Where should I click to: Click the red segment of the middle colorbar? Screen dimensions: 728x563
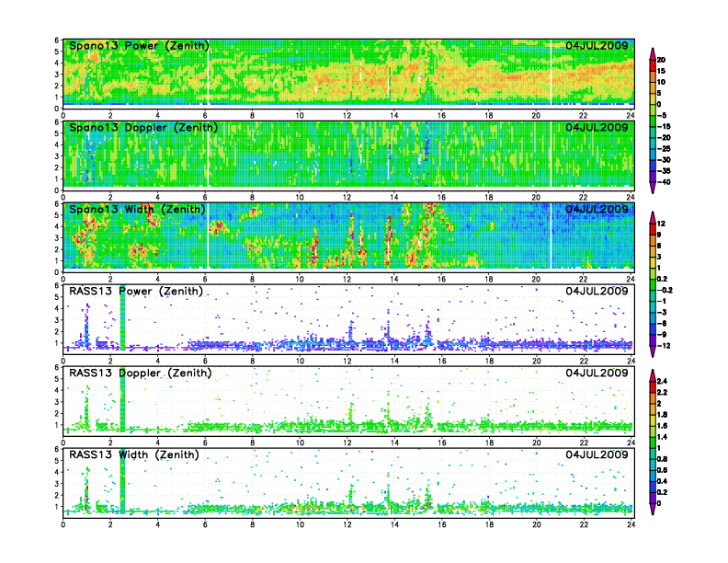tap(653, 229)
